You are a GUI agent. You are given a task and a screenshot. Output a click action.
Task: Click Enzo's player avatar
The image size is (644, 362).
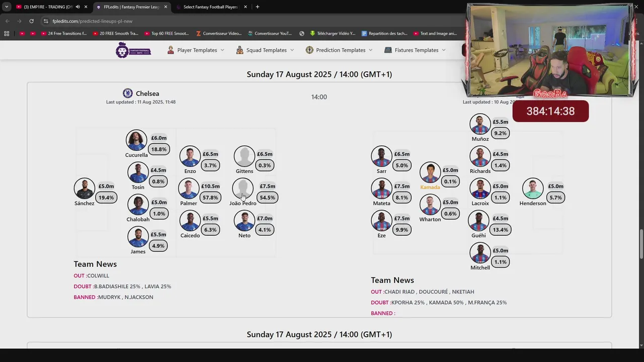click(x=190, y=156)
